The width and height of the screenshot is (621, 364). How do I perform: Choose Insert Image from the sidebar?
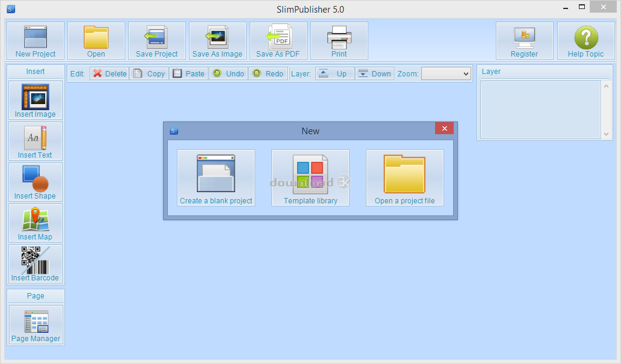click(x=36, y=100)
